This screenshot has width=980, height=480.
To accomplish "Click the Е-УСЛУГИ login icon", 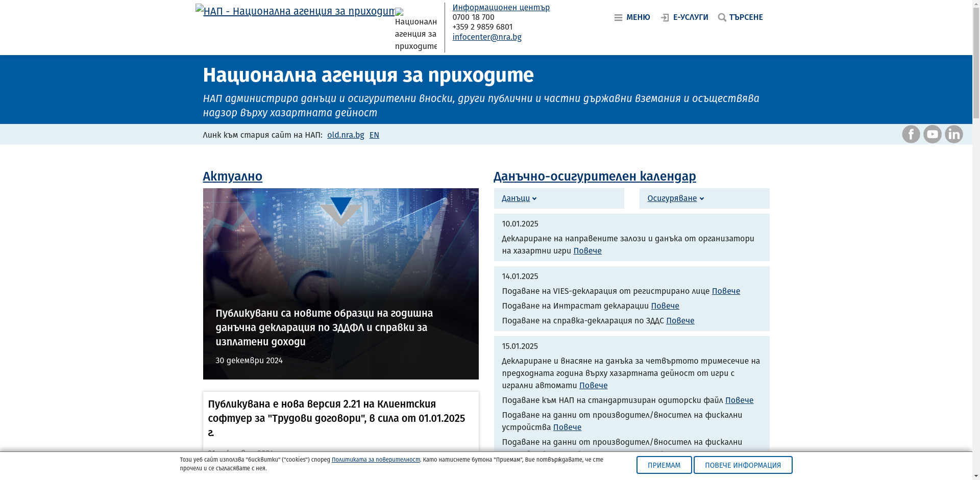I will 665,17.
